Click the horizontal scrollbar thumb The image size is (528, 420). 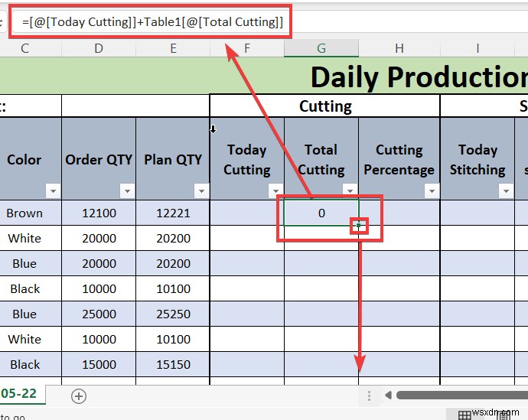point(462,395)
